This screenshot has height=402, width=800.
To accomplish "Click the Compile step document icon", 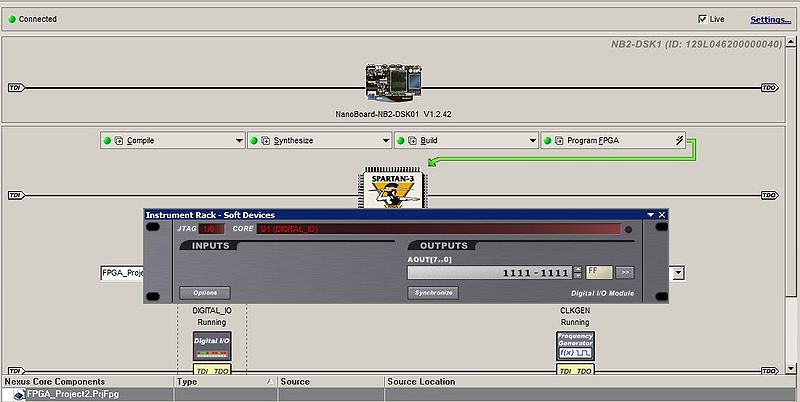I will pos(120,141).
